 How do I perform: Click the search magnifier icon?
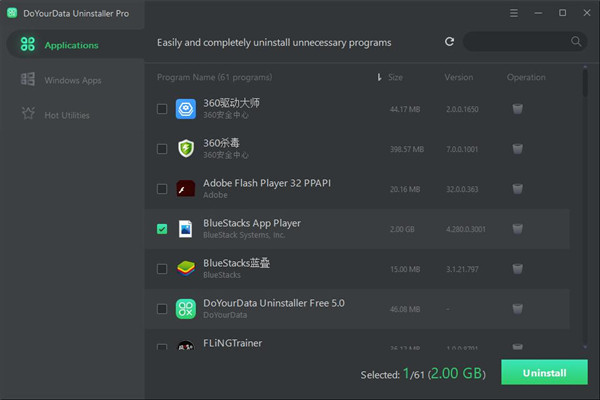coord(576,42)
